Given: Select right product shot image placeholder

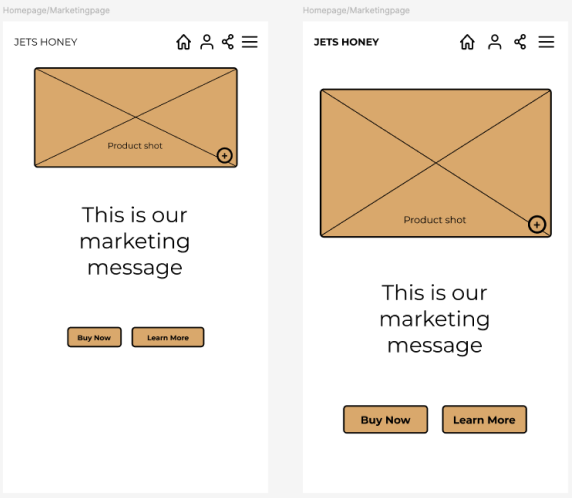Looking at the screenshot, I should click(x=436, y=163).
